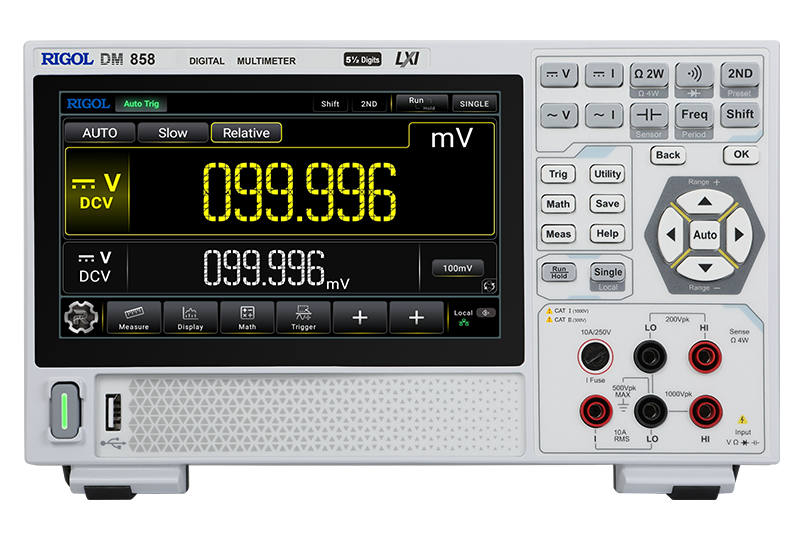Viewport: 800px width, 533px height.
Task: Click the Range + up arrow key
Action: [705, 202]
